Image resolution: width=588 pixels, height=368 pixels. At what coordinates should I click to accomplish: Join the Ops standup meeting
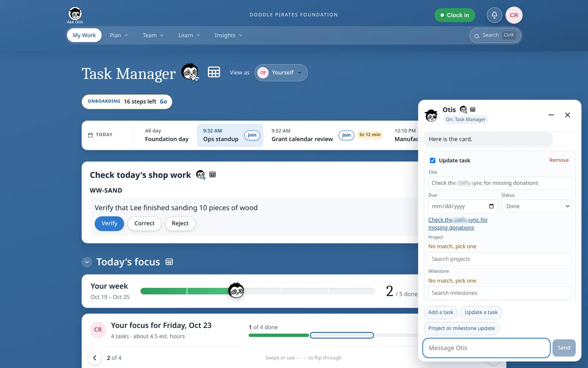(252, 135)
